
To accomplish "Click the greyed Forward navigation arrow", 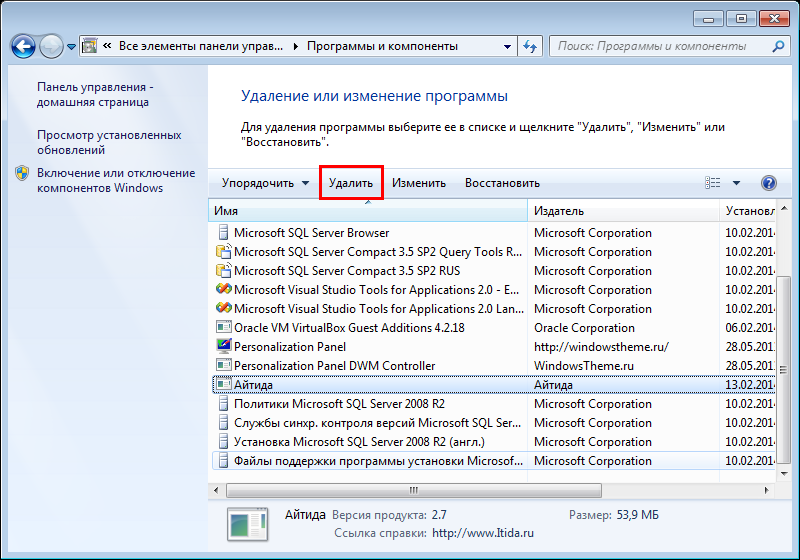I will [51, 47].
